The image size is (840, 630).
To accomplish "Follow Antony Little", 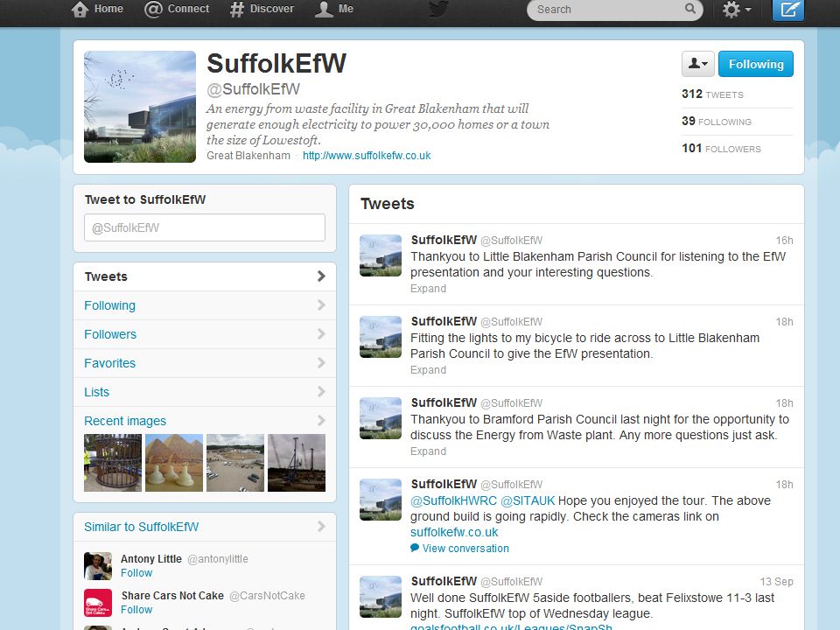I will 136,572.
